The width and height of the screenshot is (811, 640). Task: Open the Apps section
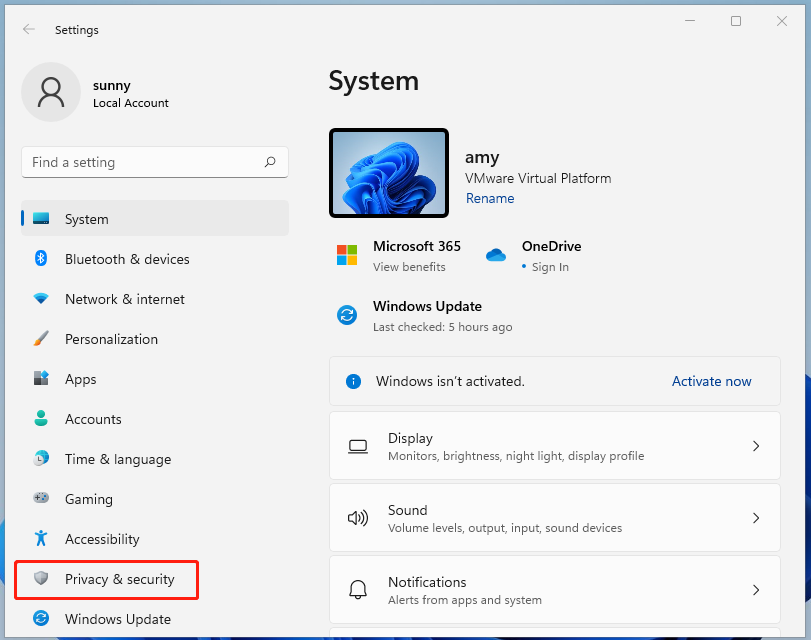(155, 379)
